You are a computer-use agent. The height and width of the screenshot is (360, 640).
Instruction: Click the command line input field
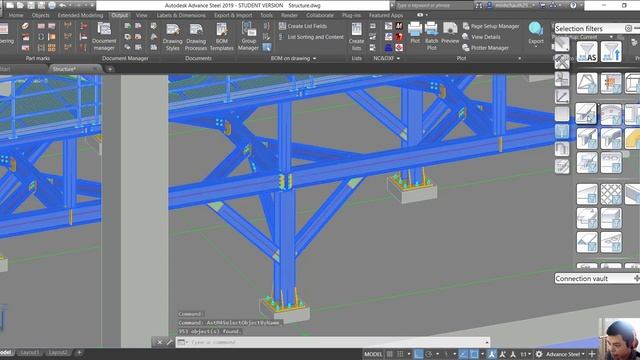(333, 342)
